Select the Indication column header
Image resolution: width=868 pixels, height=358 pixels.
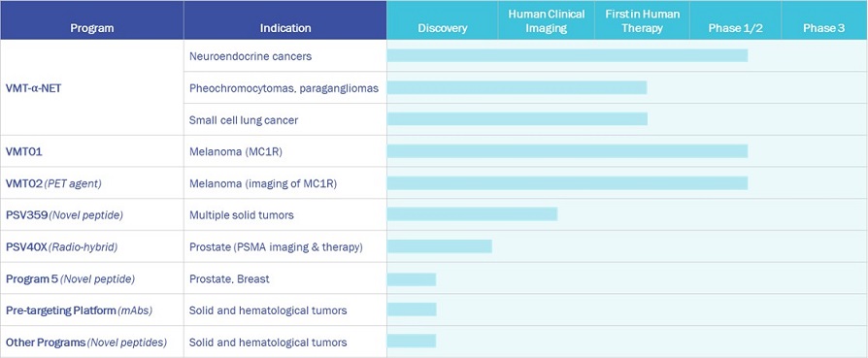(285, 28)
